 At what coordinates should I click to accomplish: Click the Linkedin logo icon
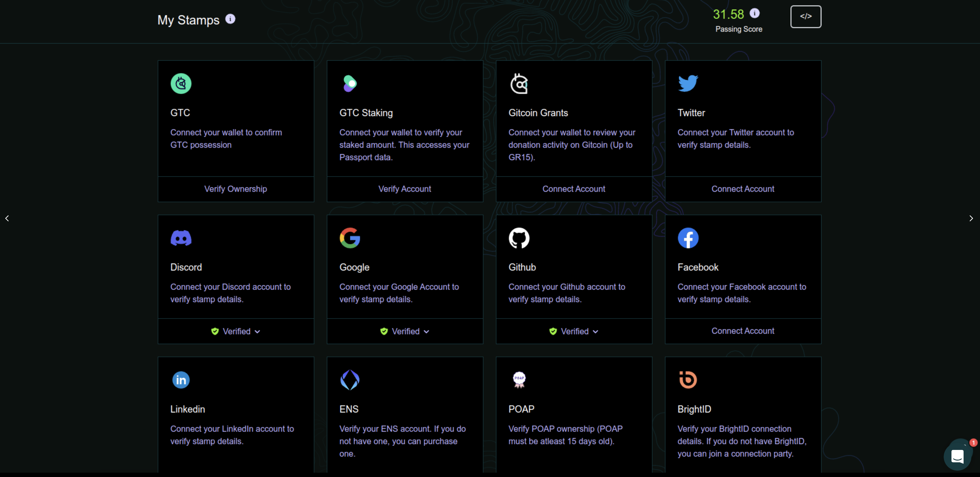(x=181, y=380)
